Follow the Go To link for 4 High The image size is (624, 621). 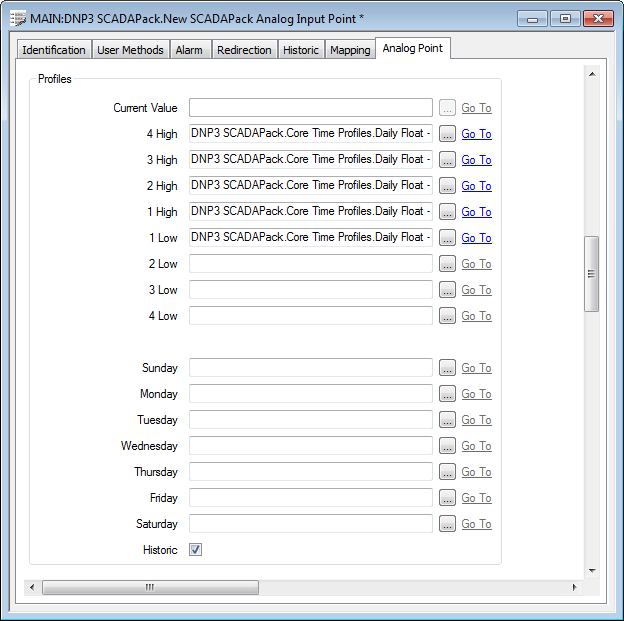tap(476, 134)
